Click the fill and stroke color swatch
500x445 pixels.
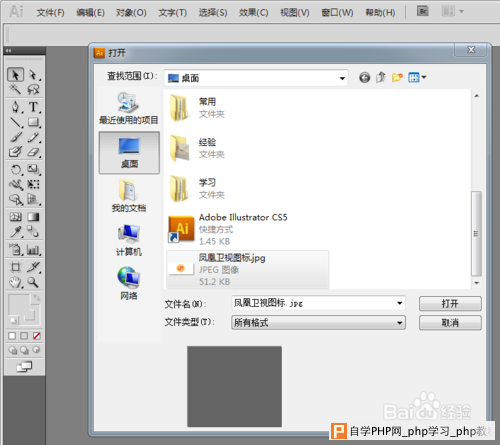[x=24, y=310]
